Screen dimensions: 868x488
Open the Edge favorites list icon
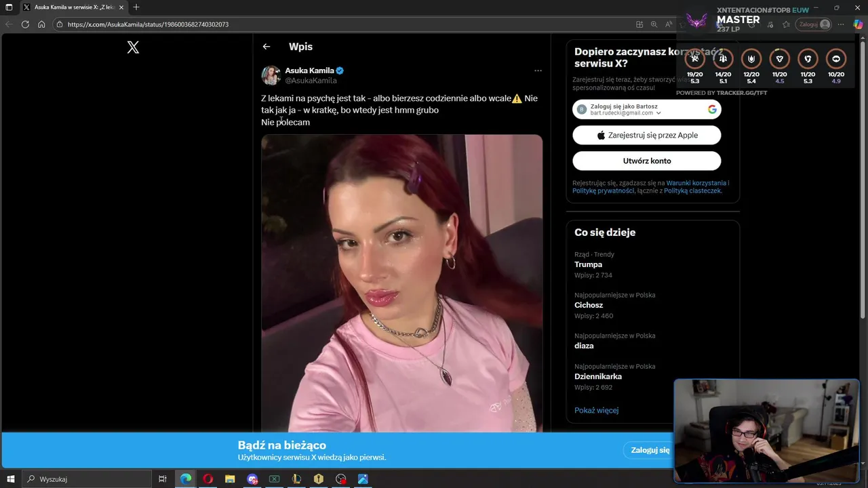pyautogui.click(x=786, y=24)
